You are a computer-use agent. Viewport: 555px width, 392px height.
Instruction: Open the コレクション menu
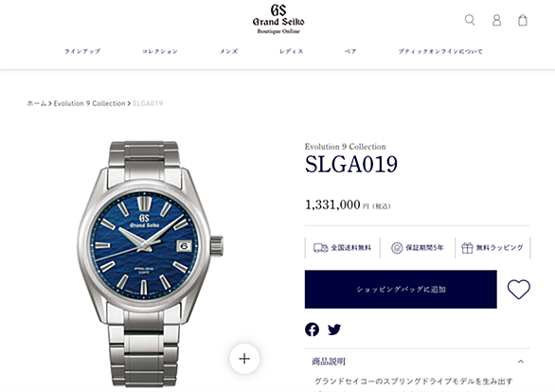point(160,51)
